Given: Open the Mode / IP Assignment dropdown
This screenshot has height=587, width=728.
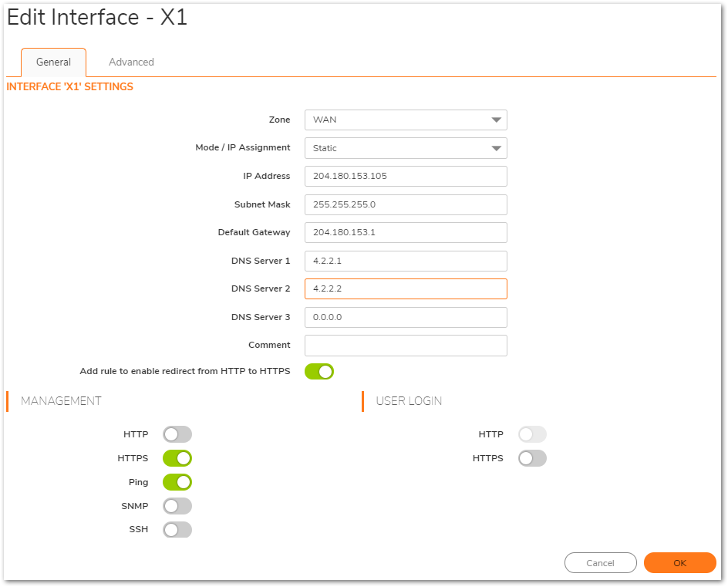Looking at the screenshot, I should (406, 148).
